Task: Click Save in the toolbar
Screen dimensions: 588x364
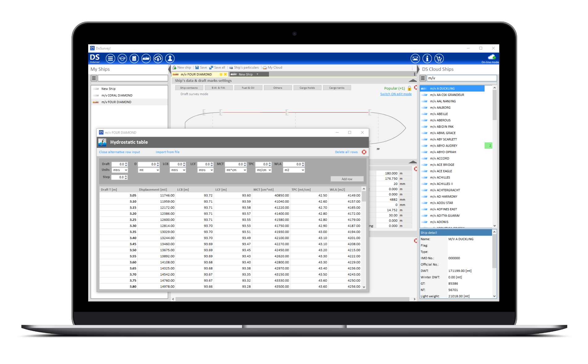Action: point(201,67)
